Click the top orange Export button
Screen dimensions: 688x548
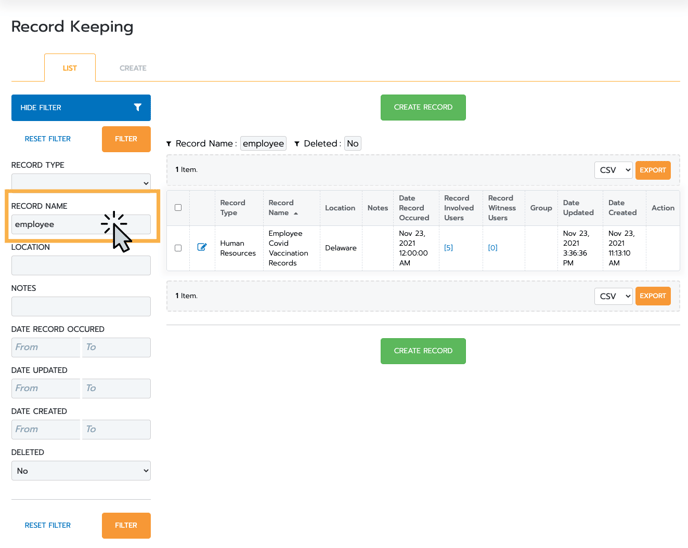click(x=653, y=170)
